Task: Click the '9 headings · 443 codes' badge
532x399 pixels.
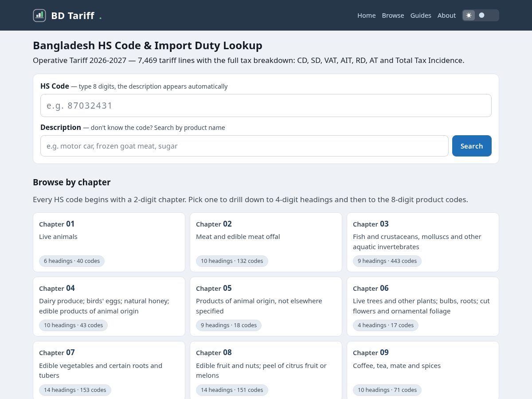Action: click(387, 261)
